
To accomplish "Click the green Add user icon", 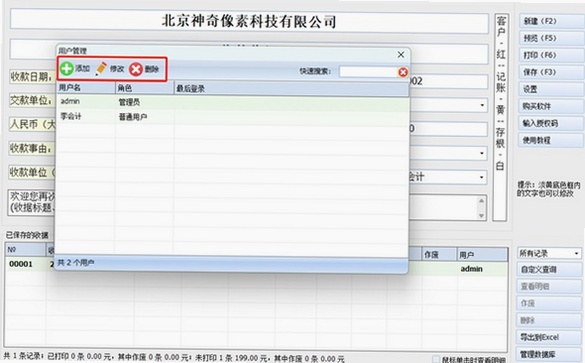I will click(67, 69).
